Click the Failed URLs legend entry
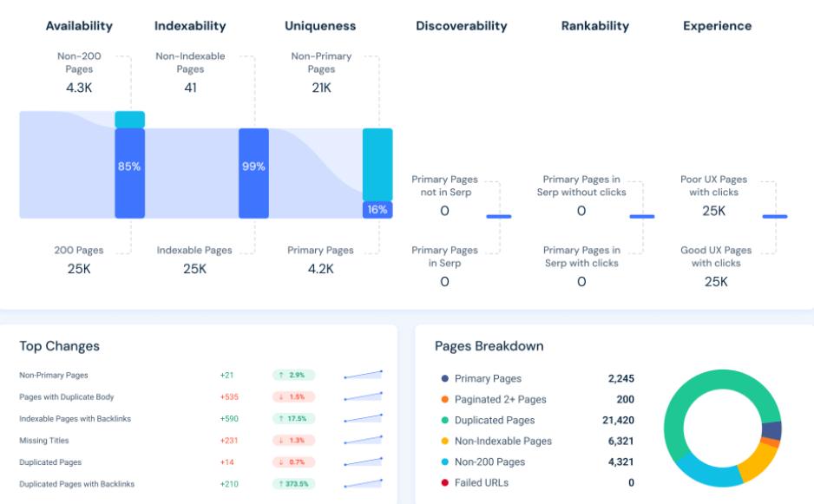Screen dimensions: 814x504 pos(482,483)
